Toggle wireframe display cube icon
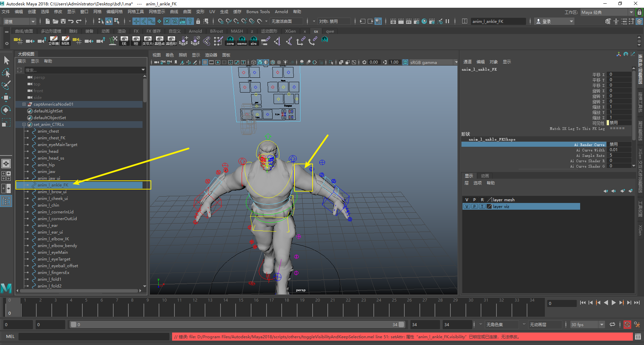This screenshot has width=644, height=345. pyautogui.click(x=253, y=62)
